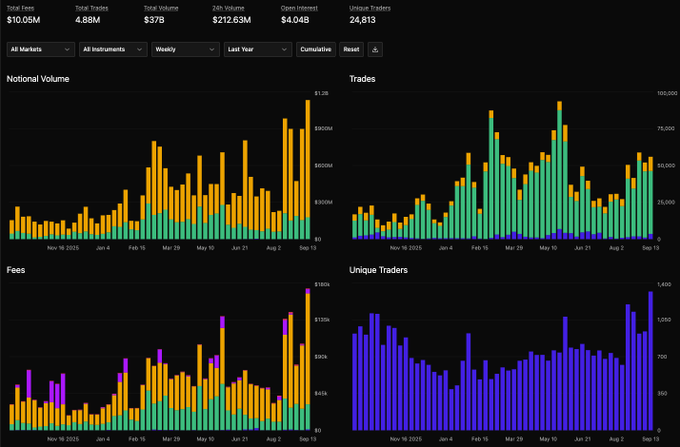Image resolution: width=680 pixels, height=447 pixels.
Task: Click the Mar 29 label under Fees chart
Action: (171, 439)
